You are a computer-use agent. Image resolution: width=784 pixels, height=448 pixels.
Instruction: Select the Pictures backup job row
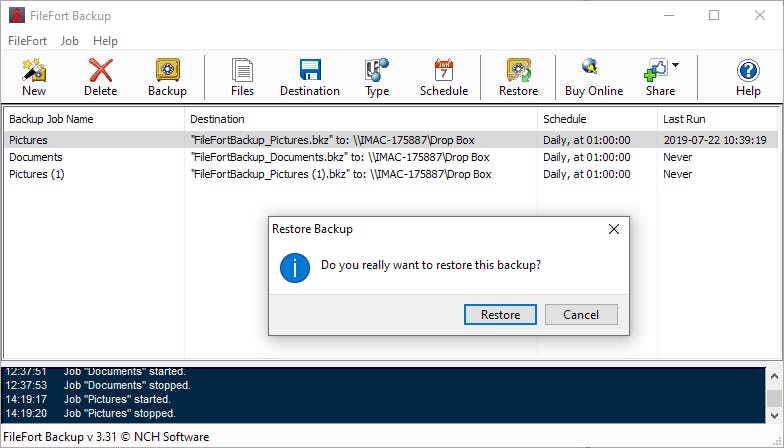[391, 140]
